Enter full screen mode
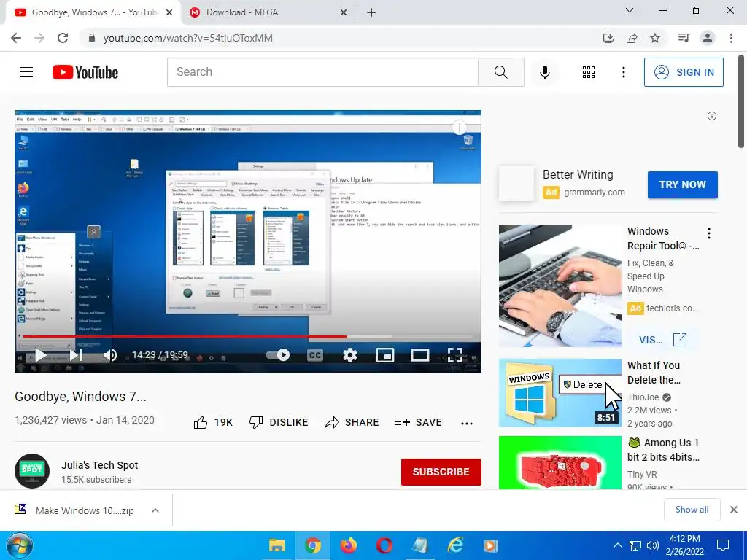747x560 pixels. click(x=455, y=355)
